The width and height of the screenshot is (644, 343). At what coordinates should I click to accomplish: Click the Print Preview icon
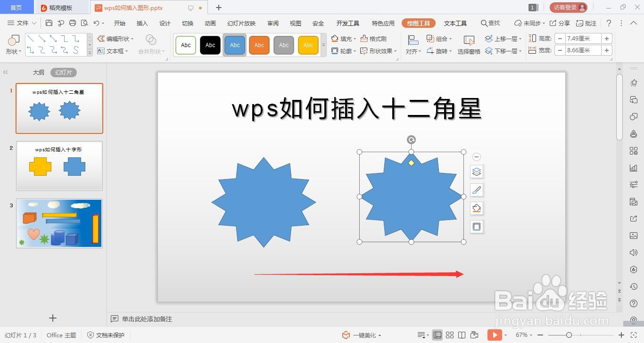click(84, 23)
